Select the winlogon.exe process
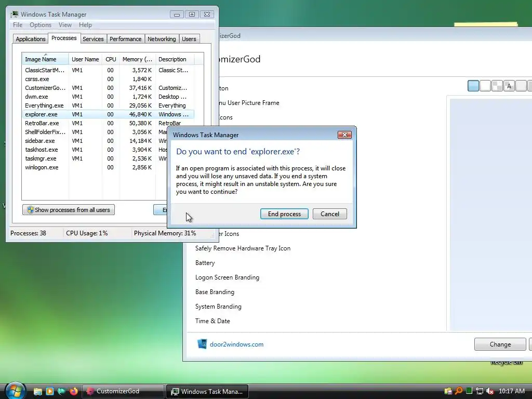 pos(95,167)
